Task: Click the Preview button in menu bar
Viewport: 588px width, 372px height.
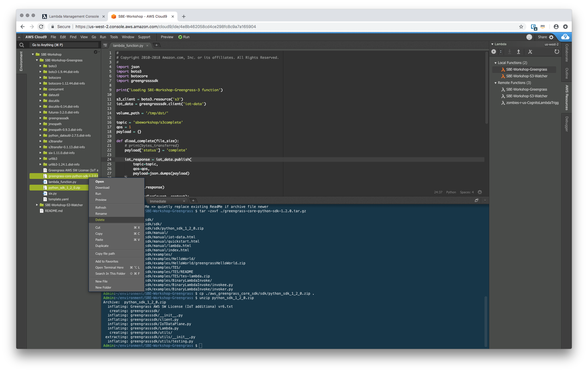Action: click(167, 37)
